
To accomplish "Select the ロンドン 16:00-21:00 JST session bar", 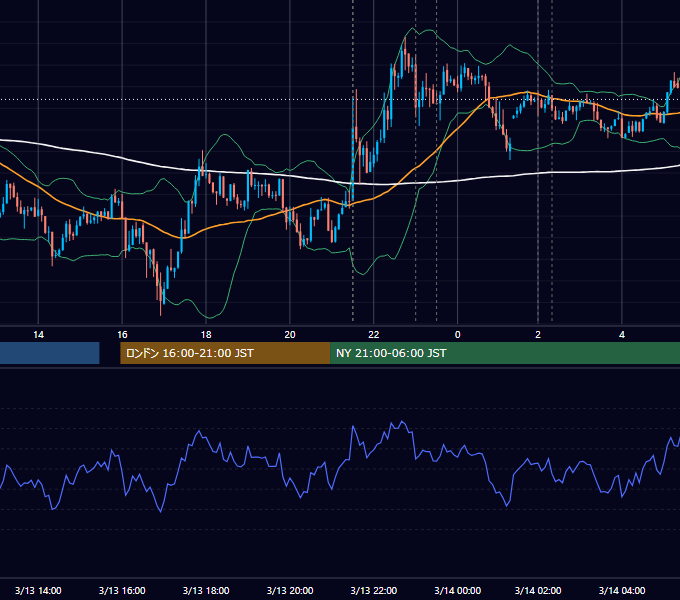I will coord(225,353).
